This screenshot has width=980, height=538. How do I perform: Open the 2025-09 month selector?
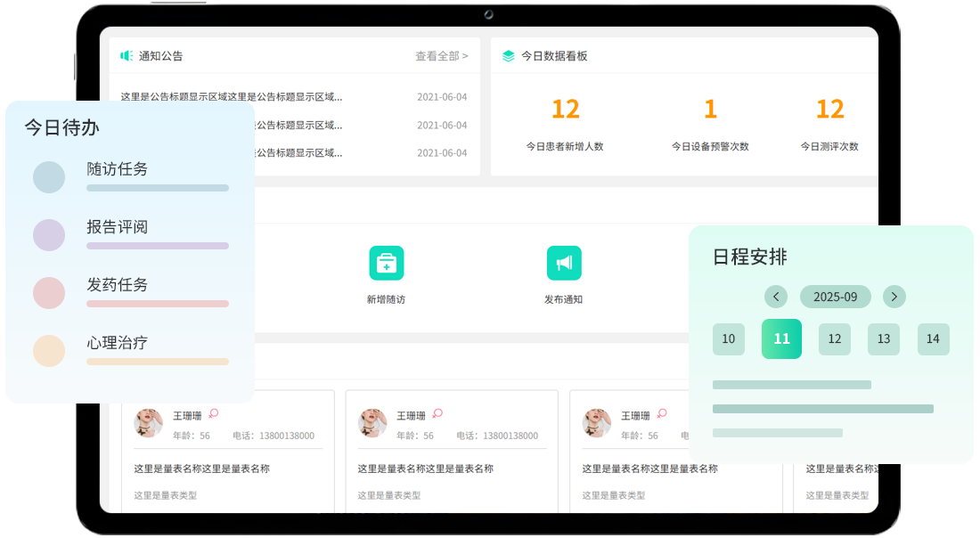(835, 297)
